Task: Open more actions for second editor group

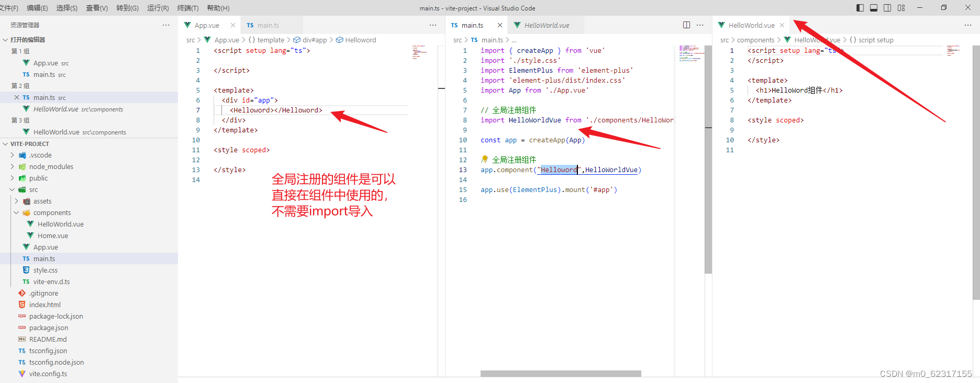Action: (x=700, y=25)
